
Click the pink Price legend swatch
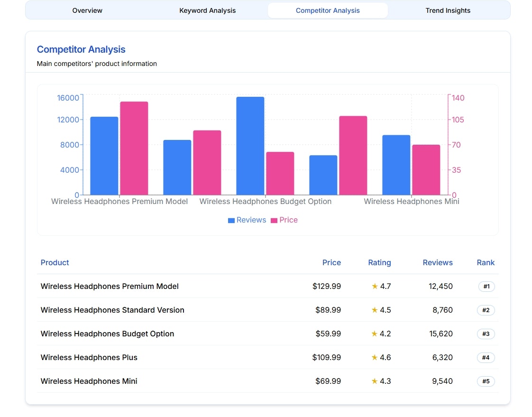(x=274, y=221)
